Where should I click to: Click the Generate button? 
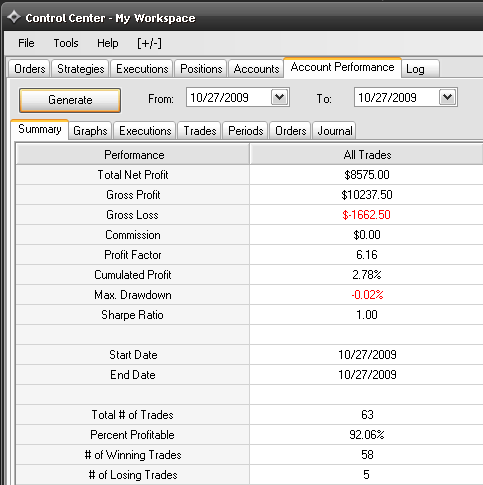(70, 100)
